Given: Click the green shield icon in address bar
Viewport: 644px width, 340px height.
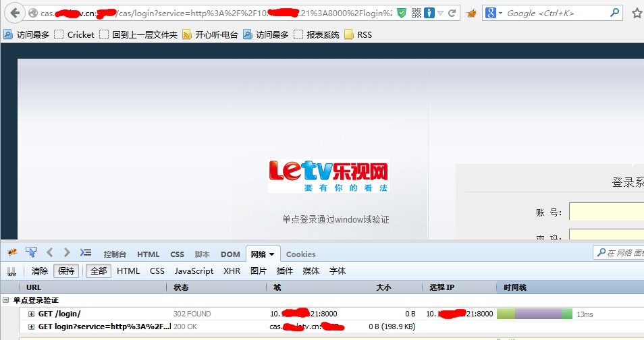Looking at the screenshot, I should point(402,13).
